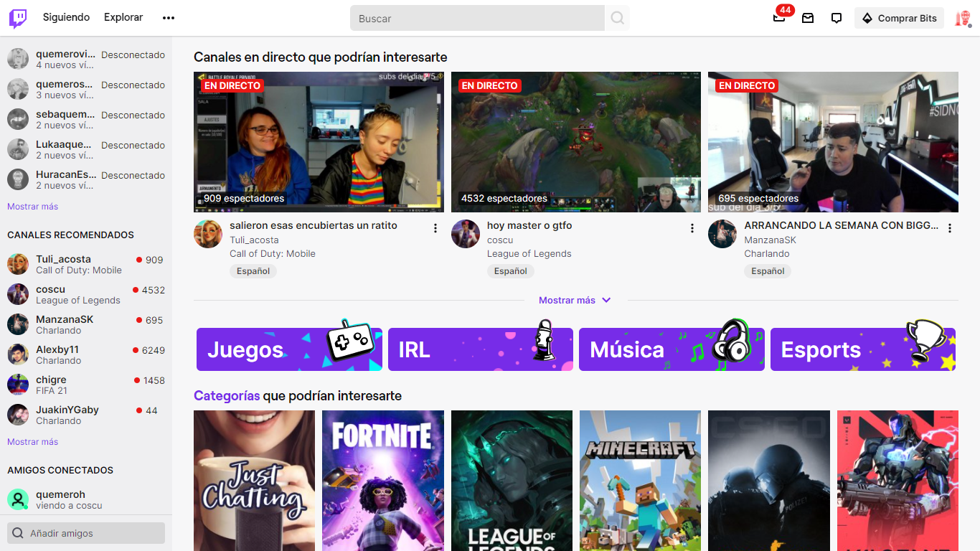Open the notifications bell showing 44 alerts
This screenshot has width=980, height=551.
[778, 18]
